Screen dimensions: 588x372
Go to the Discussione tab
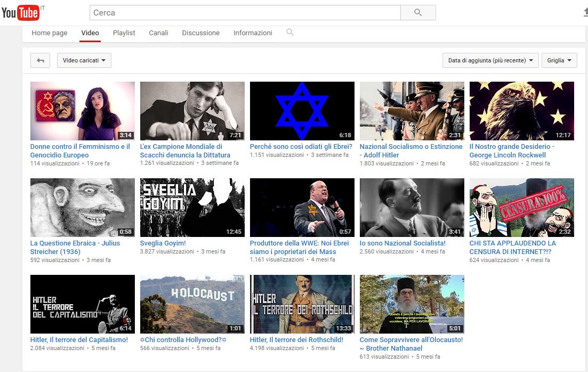pyautogui.click(x=200, y=33)
